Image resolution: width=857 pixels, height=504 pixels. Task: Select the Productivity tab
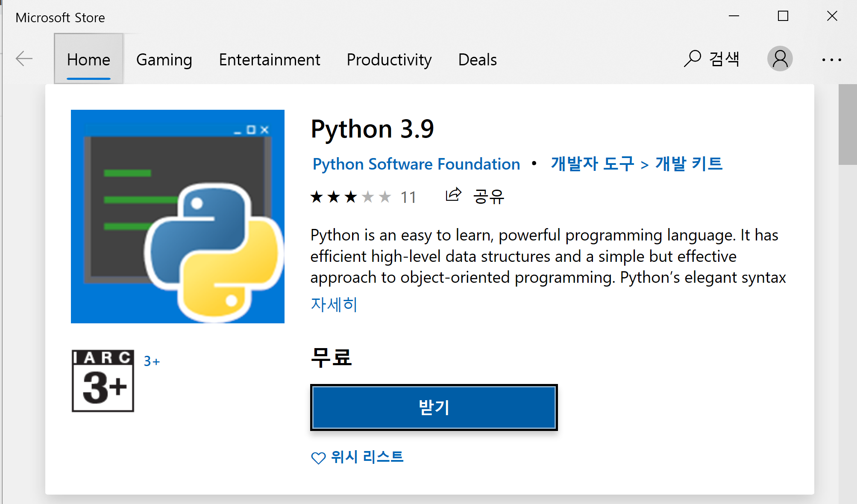[x=389, y=59]
